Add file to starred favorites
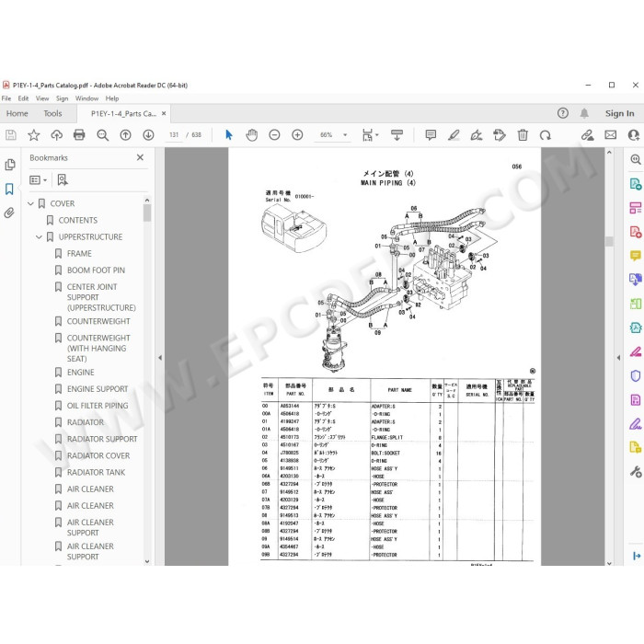The height and width of the screenshot is (644, 644). pyautogui.click(x=34, y=135)
